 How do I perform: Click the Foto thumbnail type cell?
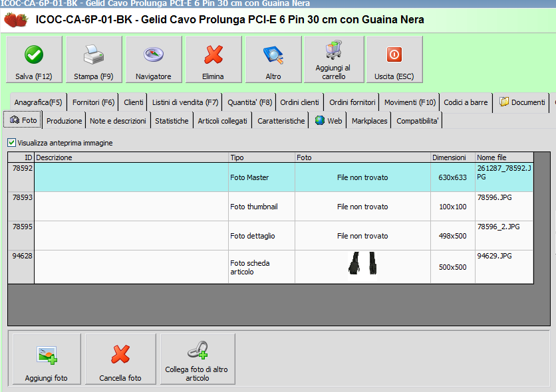click(261, 207)
